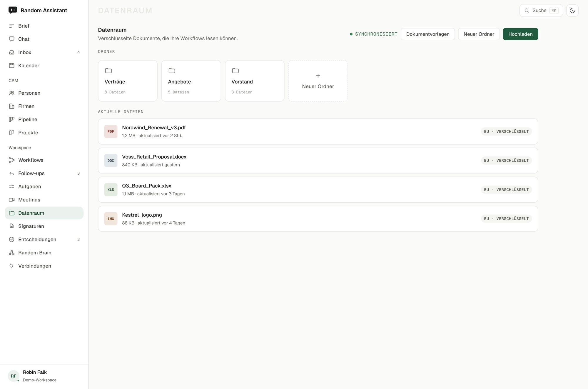Go to Workflows in the sidebar
Image resolution: width=588 pixels, height=389 pixels.
44,160
